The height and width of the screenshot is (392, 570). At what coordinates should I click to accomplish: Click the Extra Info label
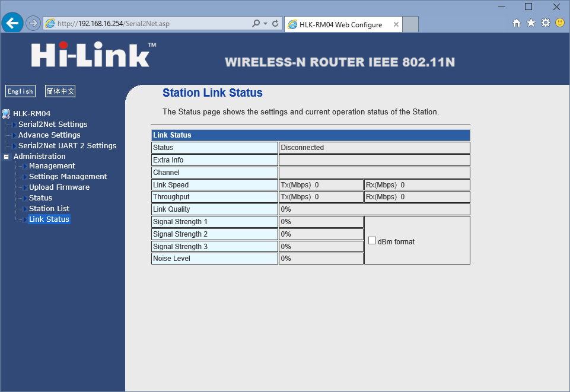tap(168, 160)
